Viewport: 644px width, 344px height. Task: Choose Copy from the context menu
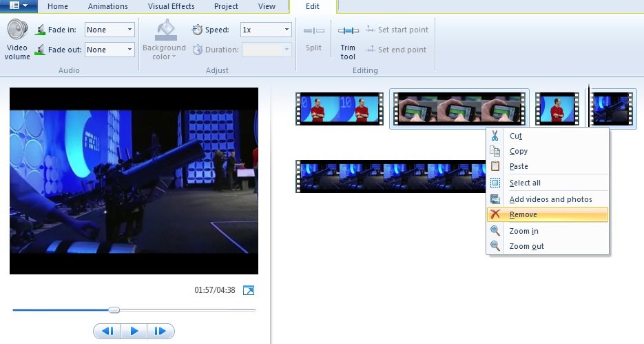pyautogui.click(x=547, y=151)
